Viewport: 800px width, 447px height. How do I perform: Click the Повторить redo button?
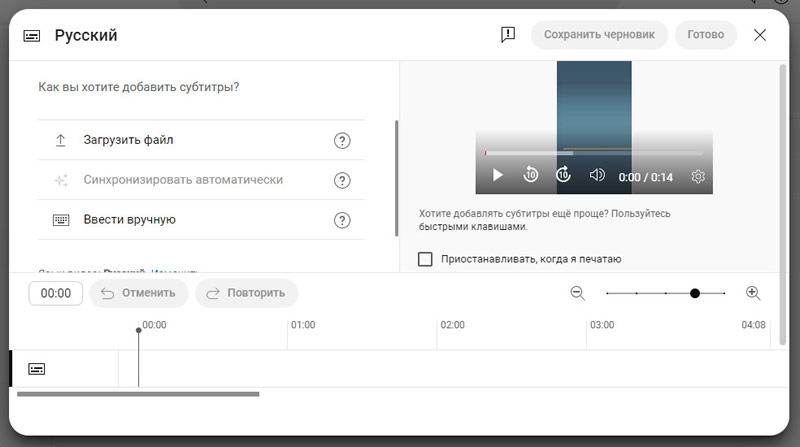point(246,293)
